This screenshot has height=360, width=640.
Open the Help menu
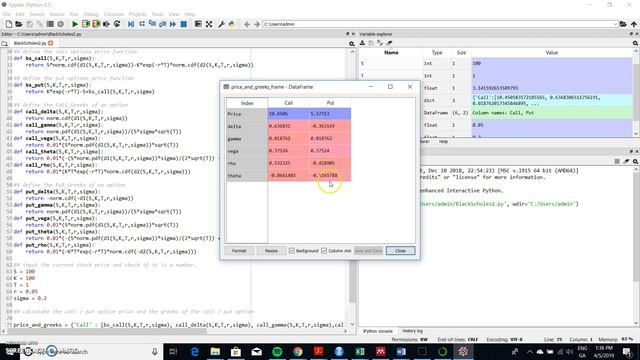(x=190, y=14)
